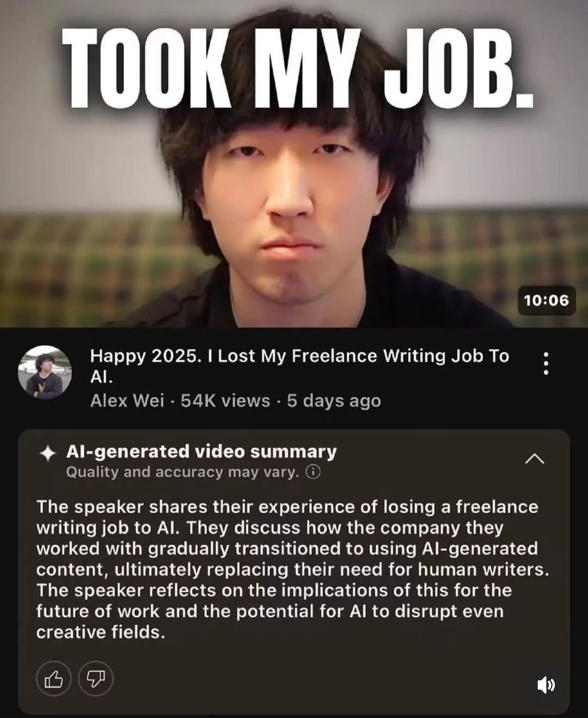
Task: Open the three-dot more options menu
Action: (546, 363)
